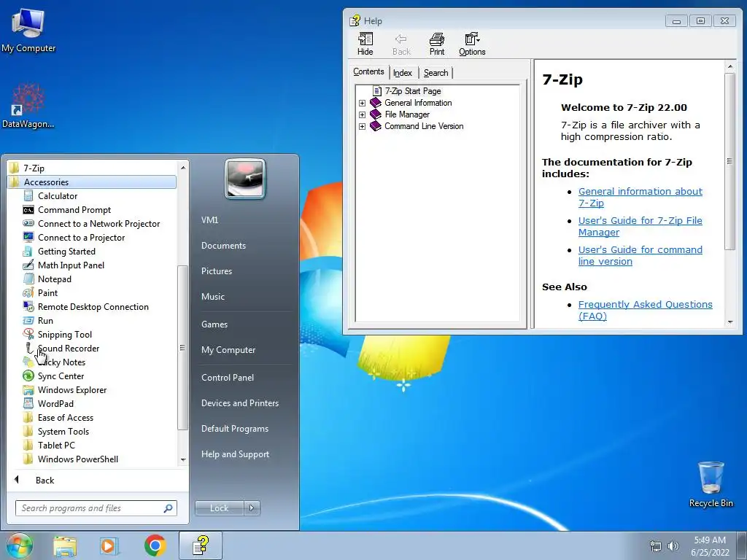Expand Command Line Version help topic
The width and height of the screenshot is (747, 560).
pyautogui.click(x=362, y=127)
